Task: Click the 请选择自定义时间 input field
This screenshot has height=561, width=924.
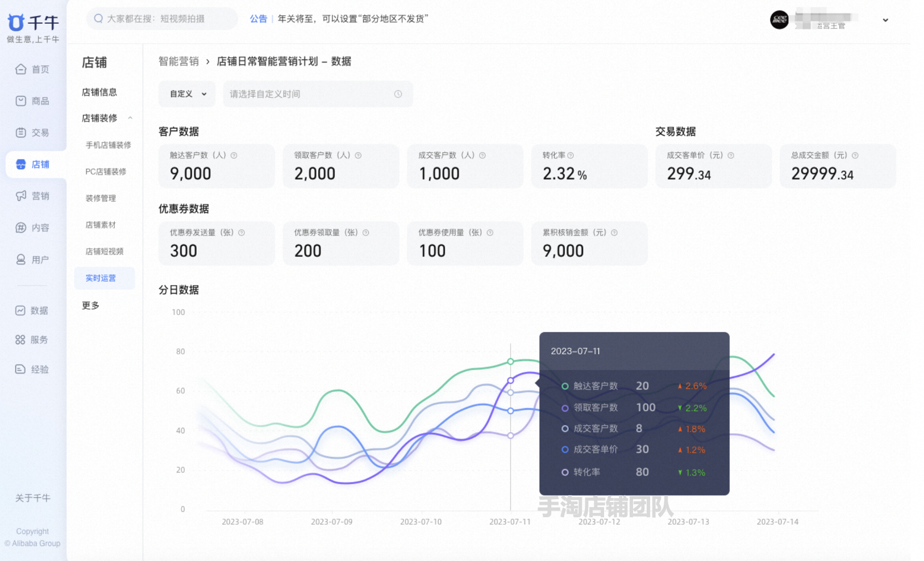Action: point(318,94)
